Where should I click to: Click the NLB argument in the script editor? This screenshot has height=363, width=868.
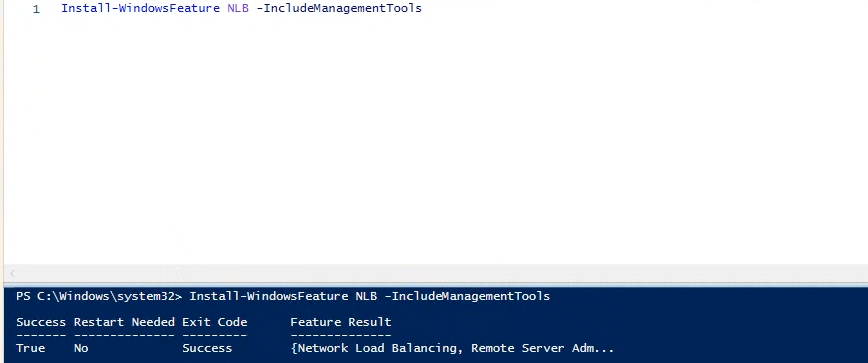coord(238,8)
